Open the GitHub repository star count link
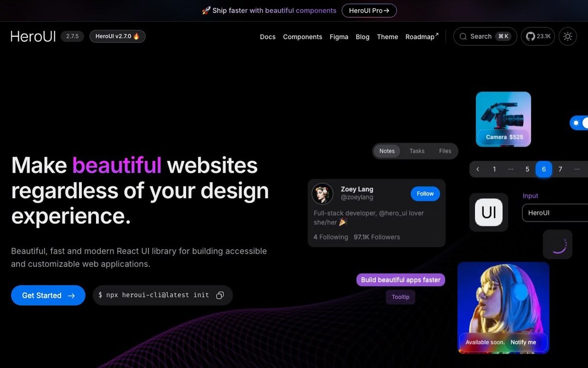This screenshot has height=368, width=588. click(x=538, y=36)
